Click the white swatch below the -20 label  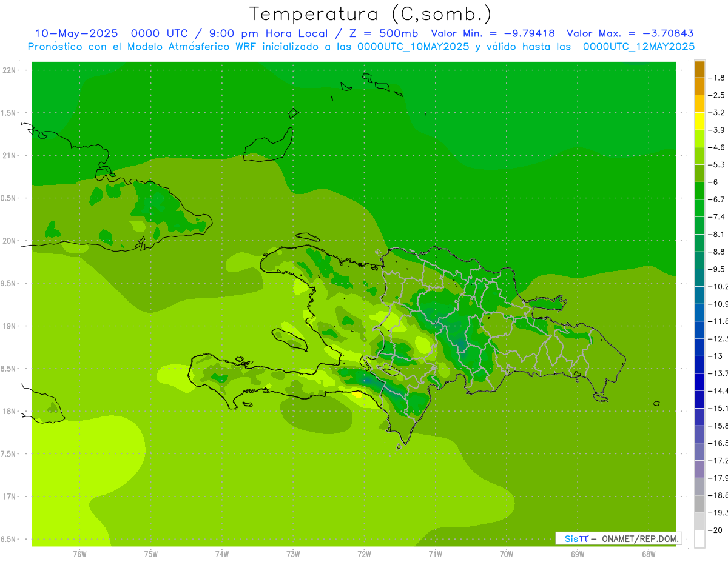[x=699, y=539]
